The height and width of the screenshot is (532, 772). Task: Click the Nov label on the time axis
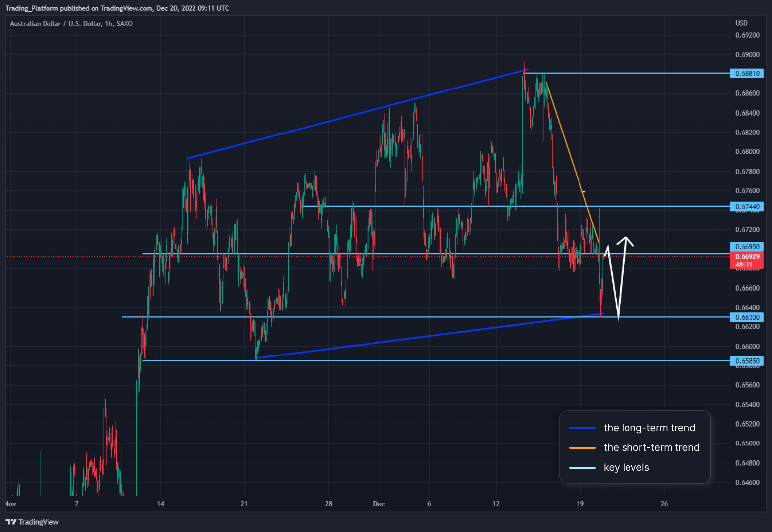(11, 504)
